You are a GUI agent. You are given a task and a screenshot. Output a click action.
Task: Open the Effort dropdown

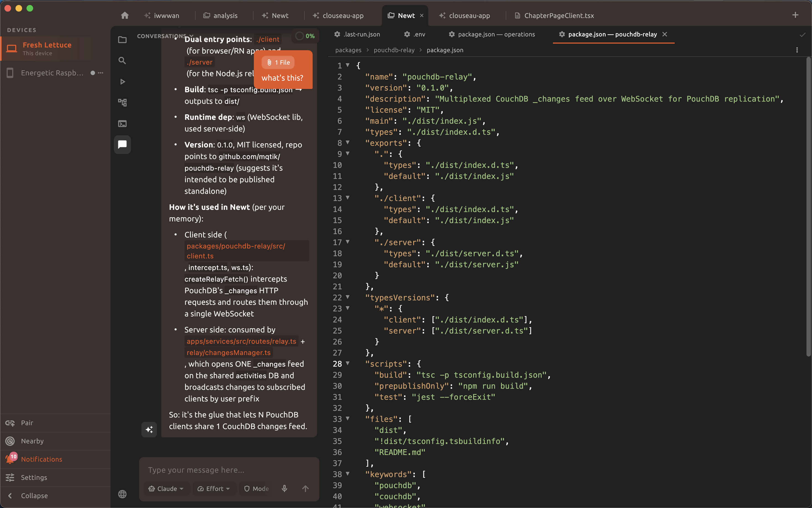point(214,488)
